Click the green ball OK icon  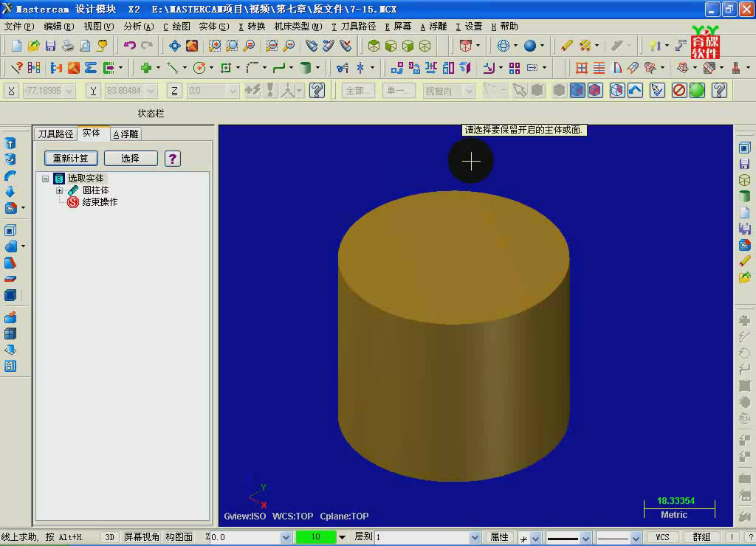coord(697,91)
